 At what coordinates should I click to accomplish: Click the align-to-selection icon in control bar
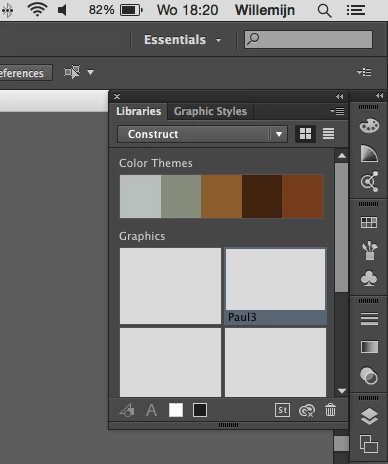point(72,72)
